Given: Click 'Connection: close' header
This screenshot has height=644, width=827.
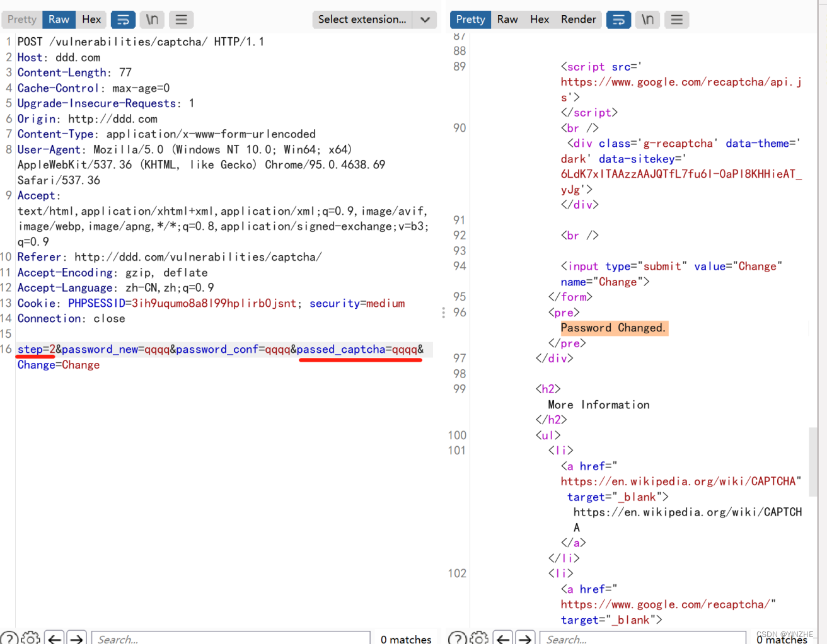Looking at the screenshot, I should pyautogui.click(x=71, y=318).
